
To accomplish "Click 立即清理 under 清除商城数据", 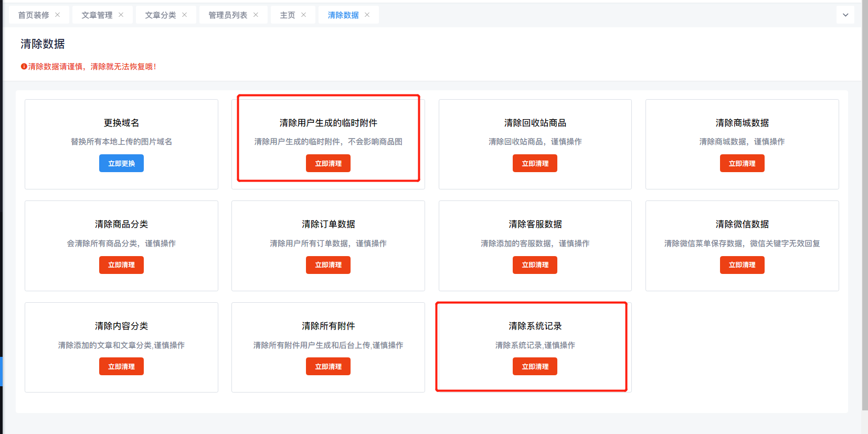I will point(742,163).
